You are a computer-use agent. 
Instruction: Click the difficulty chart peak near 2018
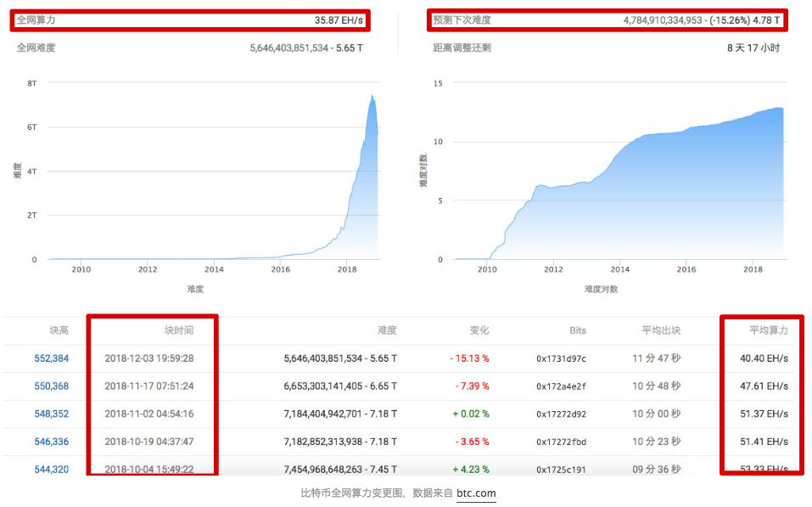372,96
